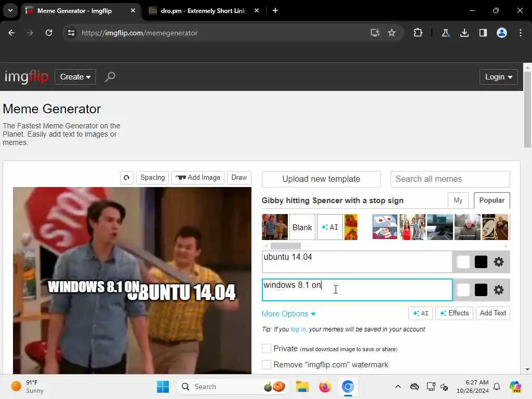The height and width of the screenshot is (399, 532).
Task: Open Chrome Labs flask icon
Action: (445, 33)
